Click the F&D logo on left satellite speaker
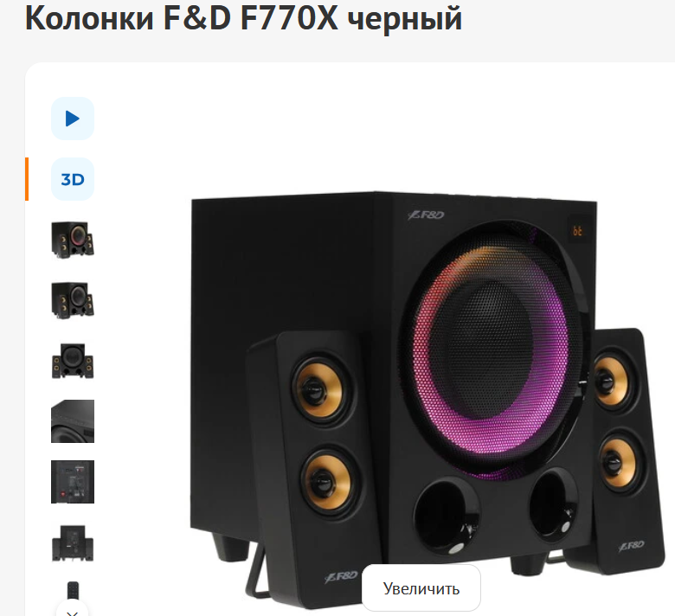 tap(341, 577)
